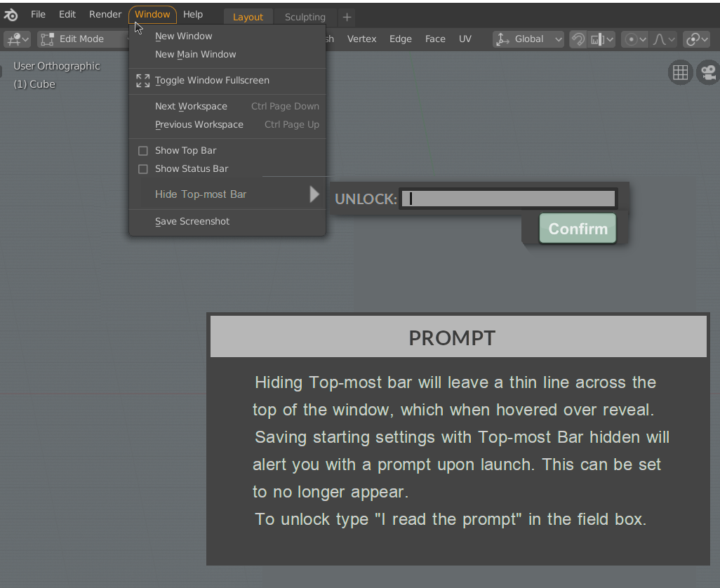Click the User Orthographic label
This screenshot has width=720, height=588.
56,66
